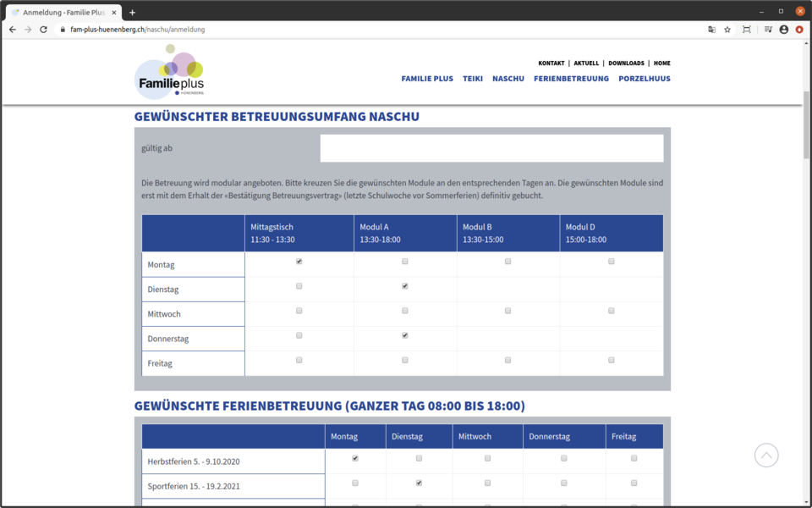The image size is (812, 508).
Task: Open the NASCHU menu item
Action: [508, 79]
